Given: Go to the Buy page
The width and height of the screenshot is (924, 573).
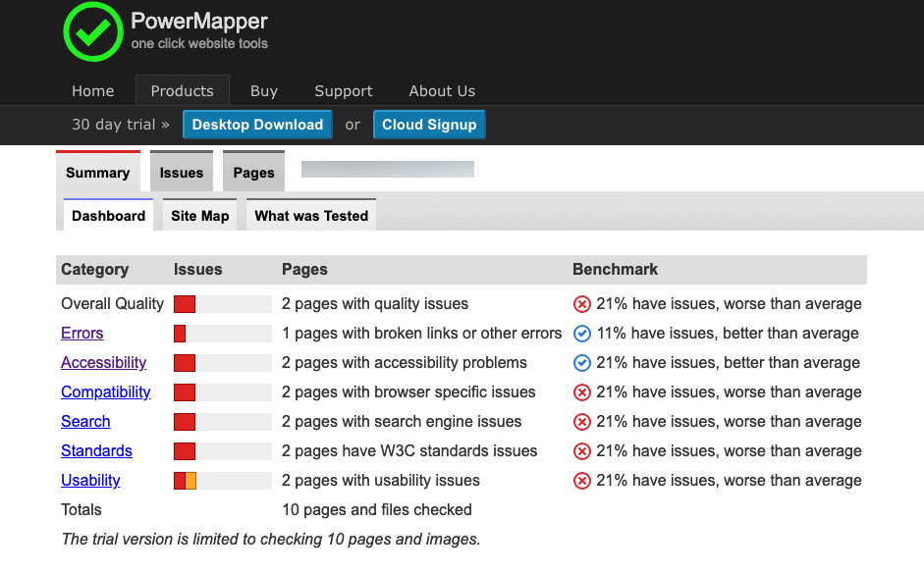Looking at the screenshot, I should [264, 90].
